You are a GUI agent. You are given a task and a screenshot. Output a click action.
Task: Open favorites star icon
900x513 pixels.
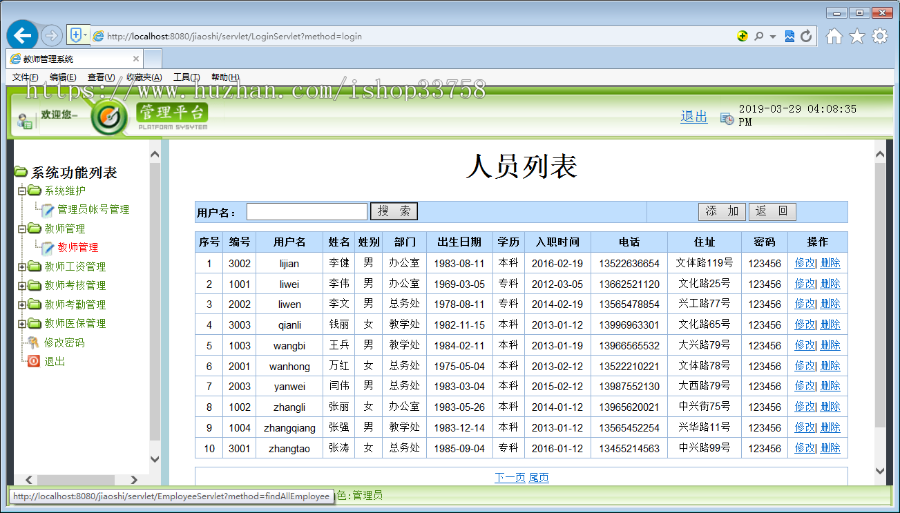coord(857,36)
